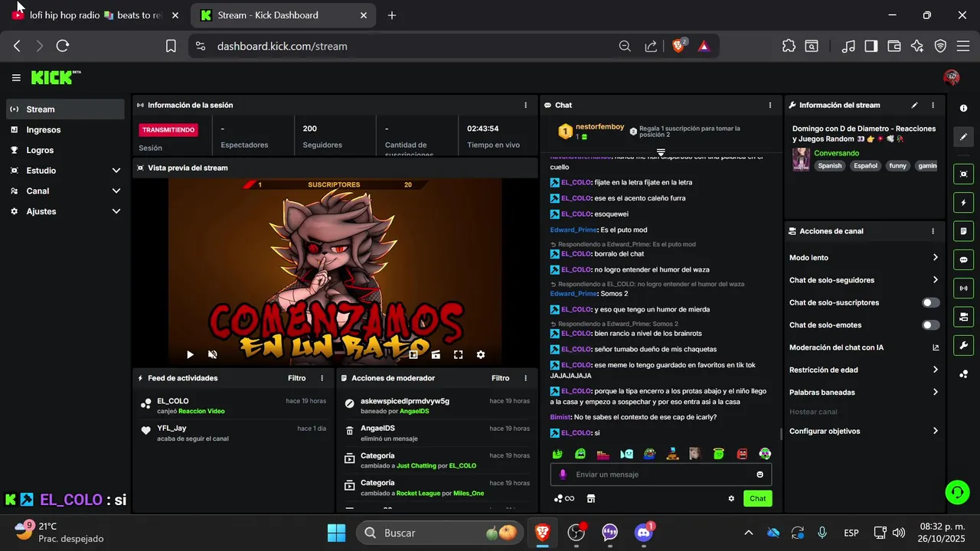
Task: Select the Stream - Kick Dashboard tab
Action: click(285, 15)
